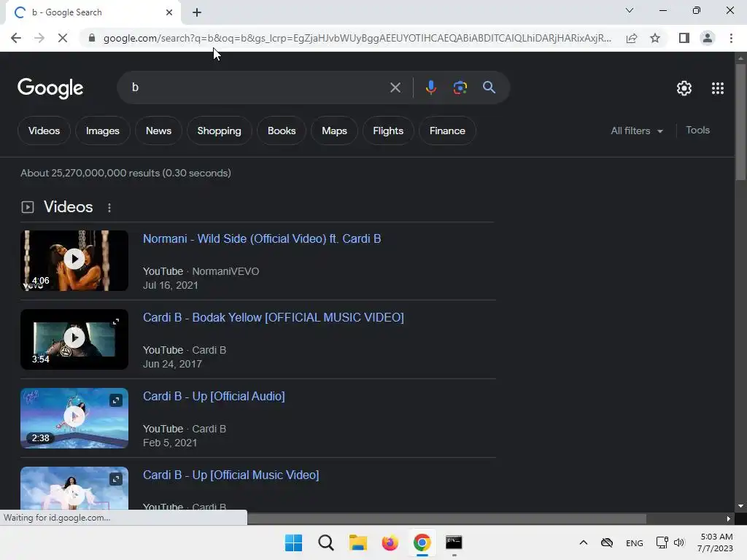
Task: Search by image with Google Lens
Action: [460, 87]
